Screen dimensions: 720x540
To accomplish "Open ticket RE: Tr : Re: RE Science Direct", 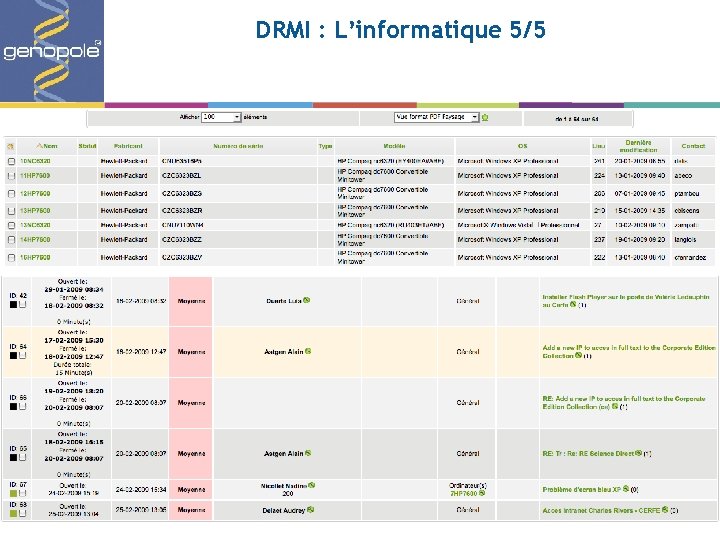I will [588, 454].
